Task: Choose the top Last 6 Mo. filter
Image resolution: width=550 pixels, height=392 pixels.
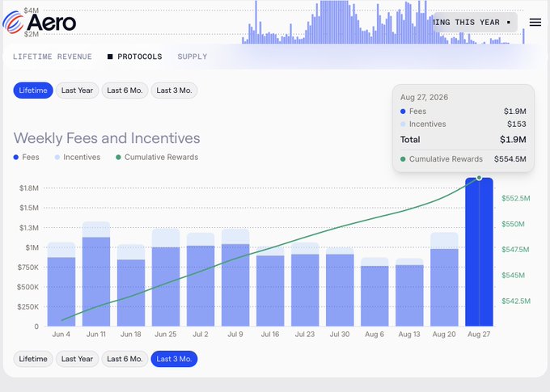Action: coord(125,91)
